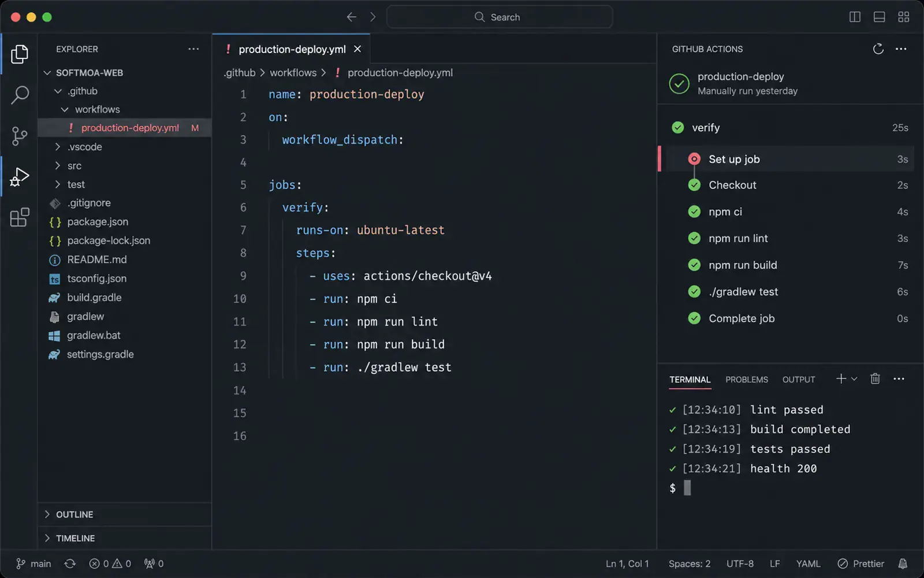Change language mode from YAML
924x578 pixels.
[808, 564]
